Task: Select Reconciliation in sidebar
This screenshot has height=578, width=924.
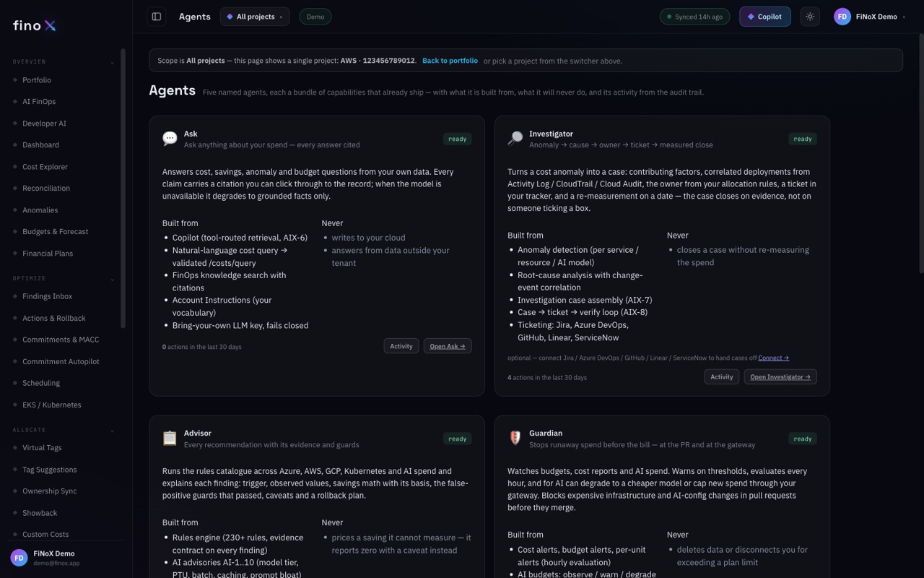Action: tap(46, 189)
